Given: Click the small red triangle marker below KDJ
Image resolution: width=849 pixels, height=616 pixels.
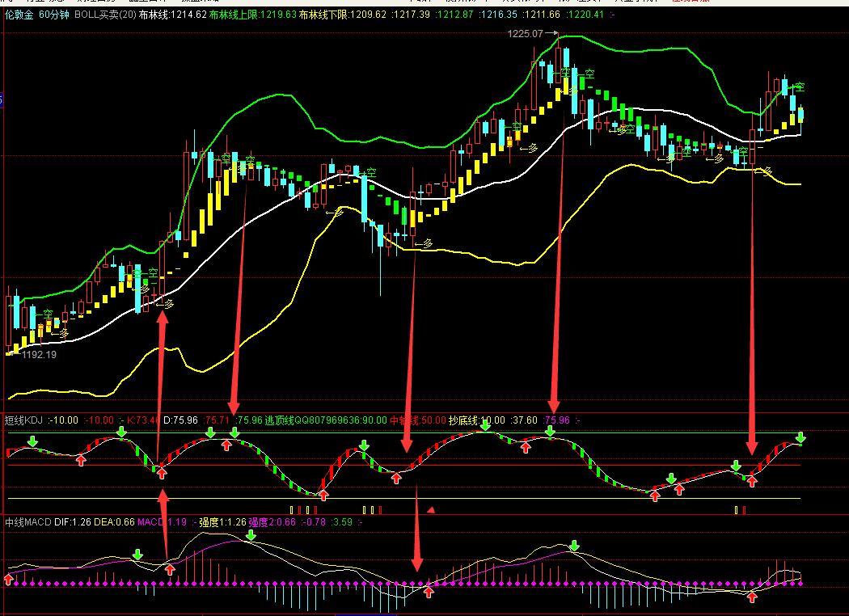Looking at the screenshot, I should coord(431,509).
